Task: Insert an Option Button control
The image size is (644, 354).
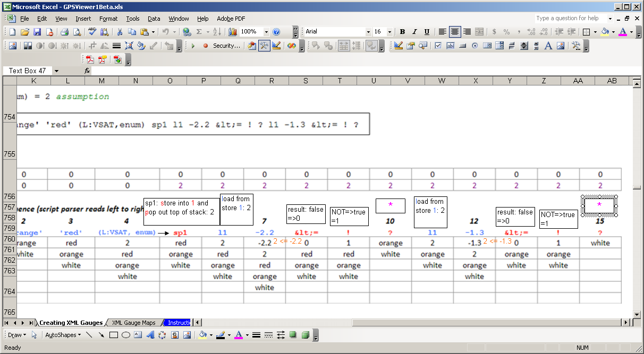Action: pos(475,46)
